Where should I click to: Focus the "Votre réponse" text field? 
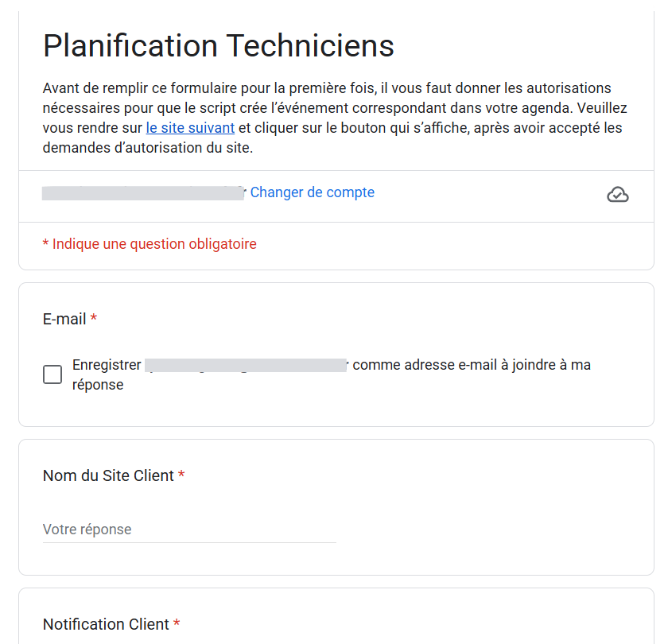[x=189, y=530]
